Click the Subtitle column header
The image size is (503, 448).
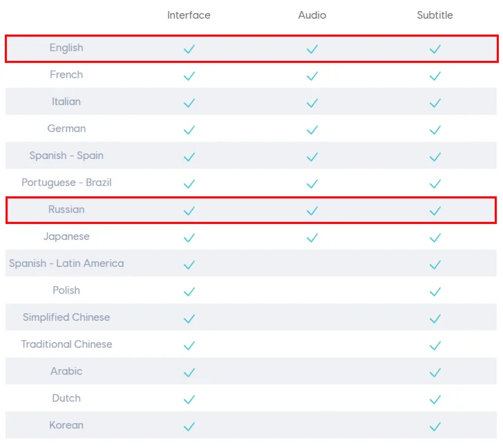coord(435,15)
